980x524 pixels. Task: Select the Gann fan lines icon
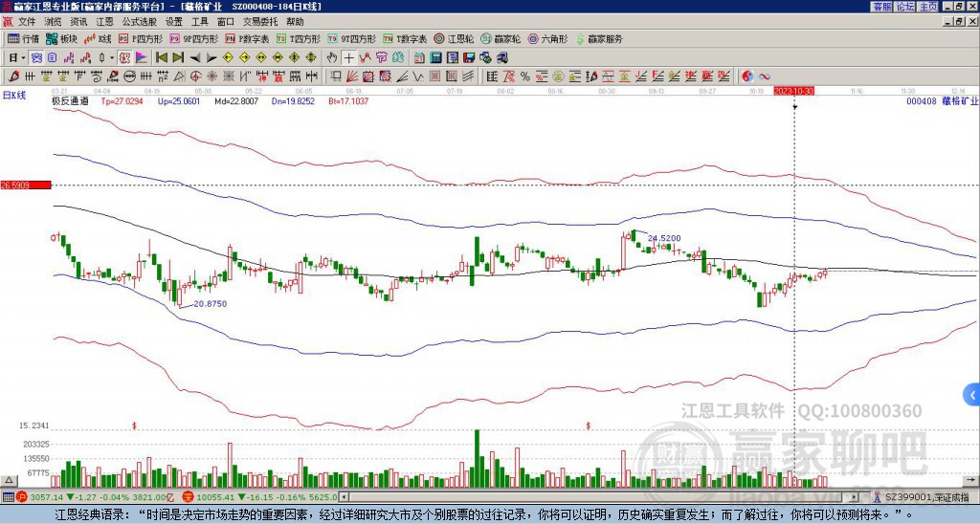352,76
